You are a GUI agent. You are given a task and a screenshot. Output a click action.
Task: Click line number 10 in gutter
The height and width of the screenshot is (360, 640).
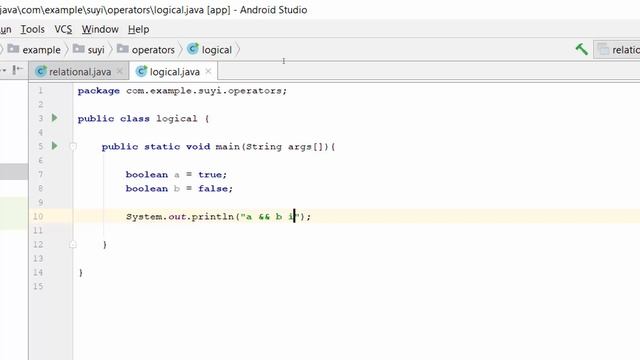pos(38,216)
